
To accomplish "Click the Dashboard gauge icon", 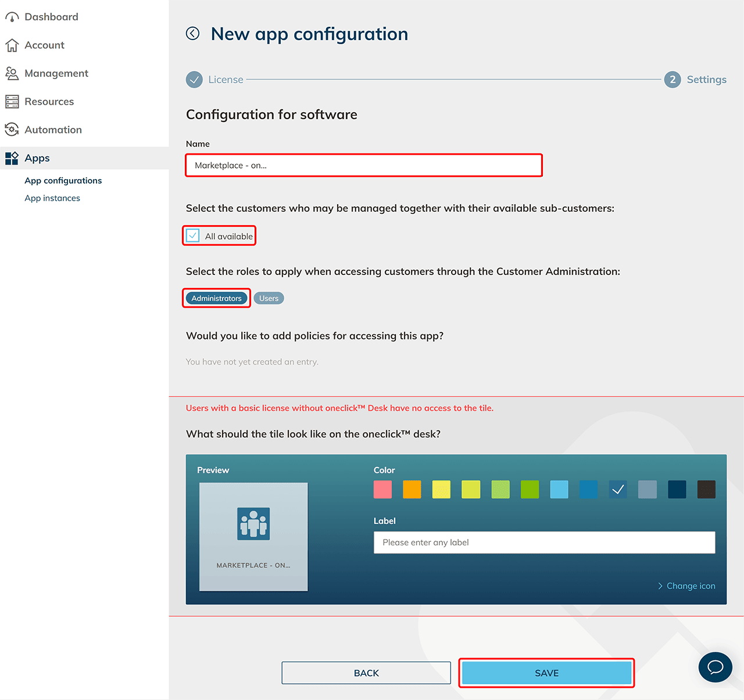I will point(12,17).
